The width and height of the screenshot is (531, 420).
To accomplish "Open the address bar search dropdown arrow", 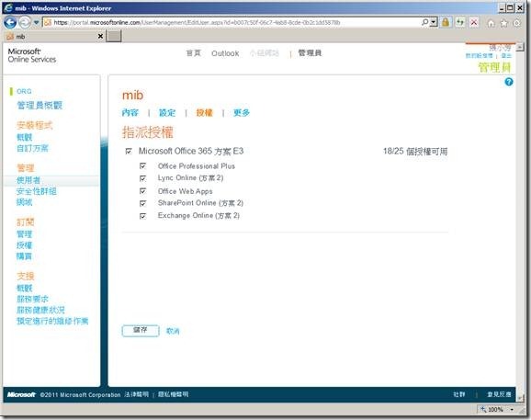I will point(434,22).
